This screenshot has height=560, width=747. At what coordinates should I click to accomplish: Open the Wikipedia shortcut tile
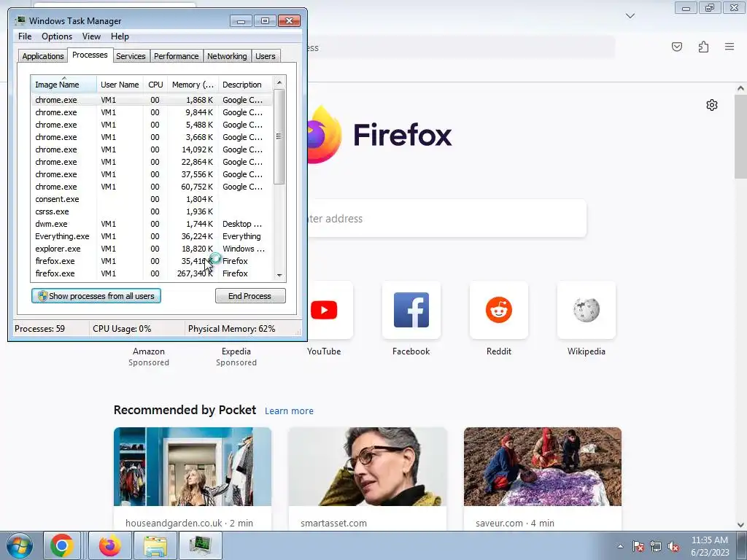pyautogui.click(x=586, y=310)
